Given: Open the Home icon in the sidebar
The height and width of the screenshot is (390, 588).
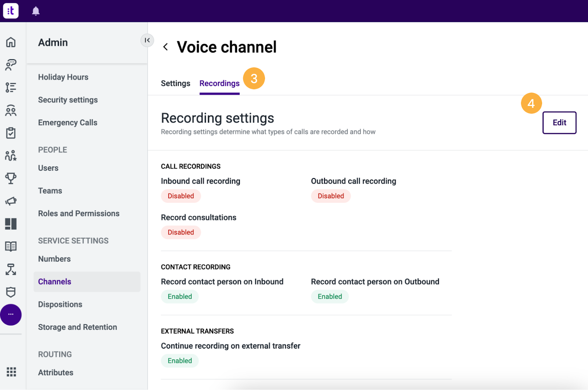Looking at the screenshot, I should click(11, 42).
